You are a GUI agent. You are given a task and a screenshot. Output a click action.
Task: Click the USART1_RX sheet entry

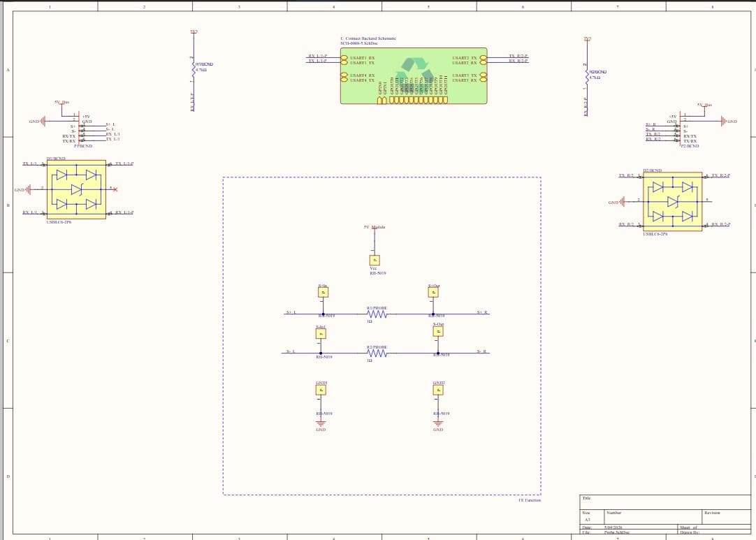click(344, 58)
